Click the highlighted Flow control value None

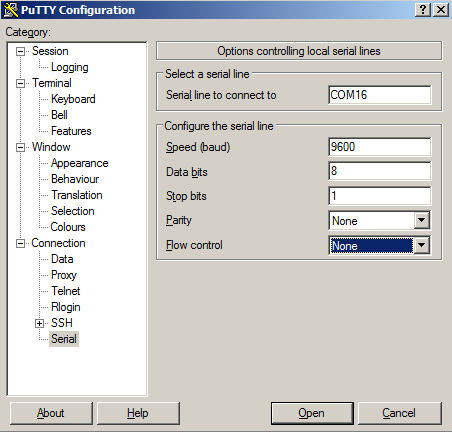click(372, 246)
